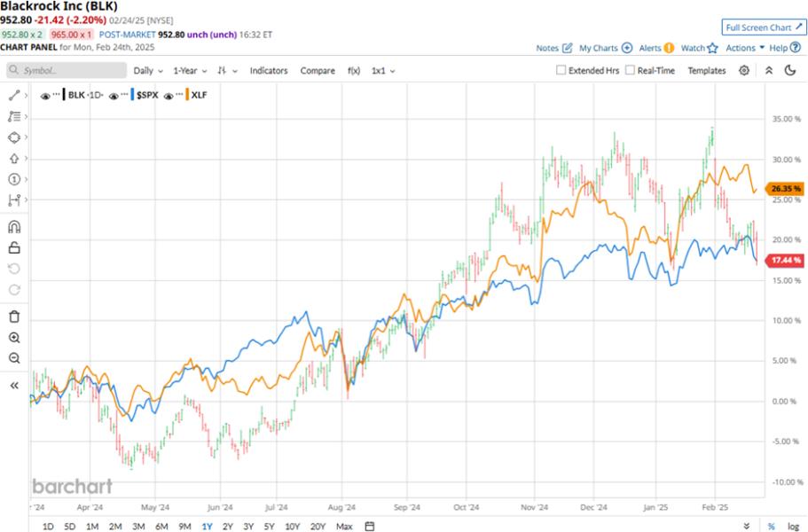Toggle the drawing lock icon
The height and width of the screenshot is (532, 808).
(14, 247)
